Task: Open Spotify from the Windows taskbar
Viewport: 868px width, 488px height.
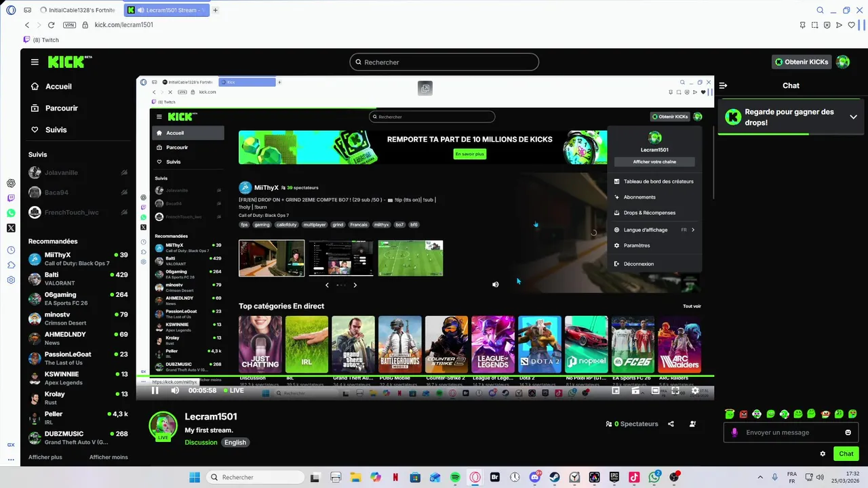Action: click(455, 477)
